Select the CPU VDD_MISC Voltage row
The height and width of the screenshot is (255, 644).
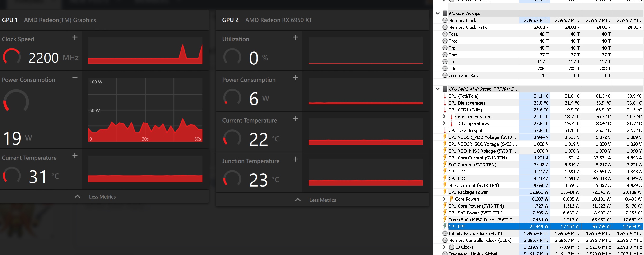point(538,151)
